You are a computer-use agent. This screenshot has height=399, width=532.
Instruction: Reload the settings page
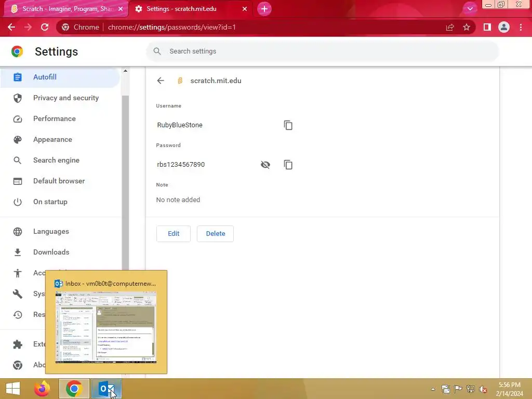(x=45, y=27)
